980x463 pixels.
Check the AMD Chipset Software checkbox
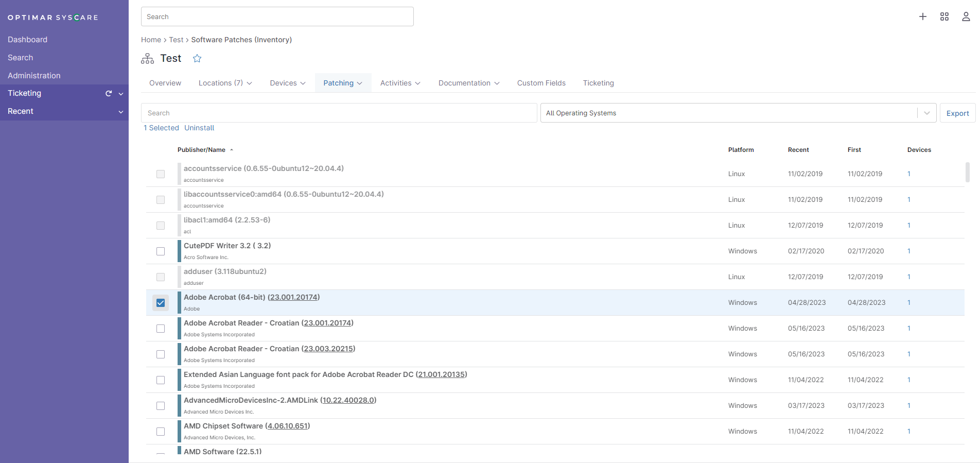(161, 432)
